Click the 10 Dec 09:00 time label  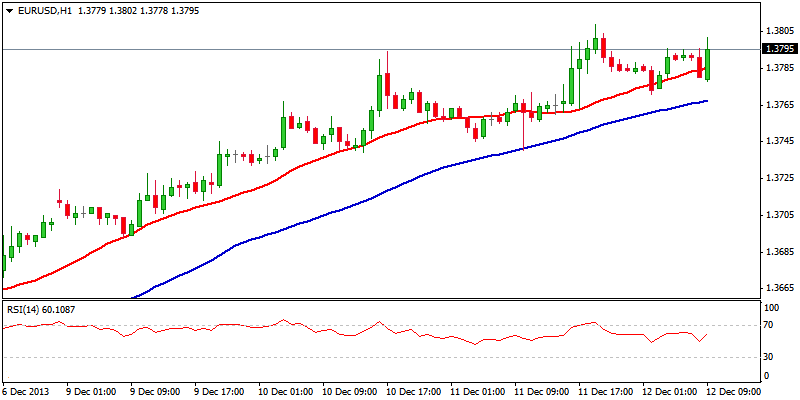[348, 391]
